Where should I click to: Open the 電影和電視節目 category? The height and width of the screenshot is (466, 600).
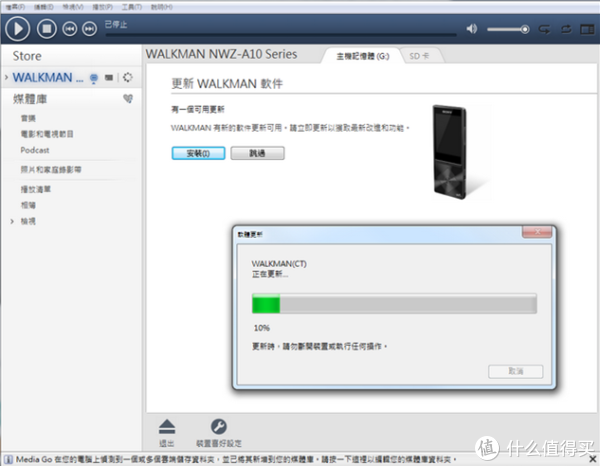pyautogui.click(x=47, y=134)
